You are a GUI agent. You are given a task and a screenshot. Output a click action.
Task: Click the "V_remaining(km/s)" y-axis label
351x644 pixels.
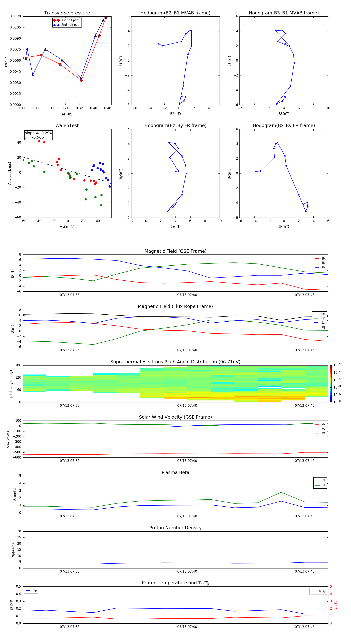(10, 173)
